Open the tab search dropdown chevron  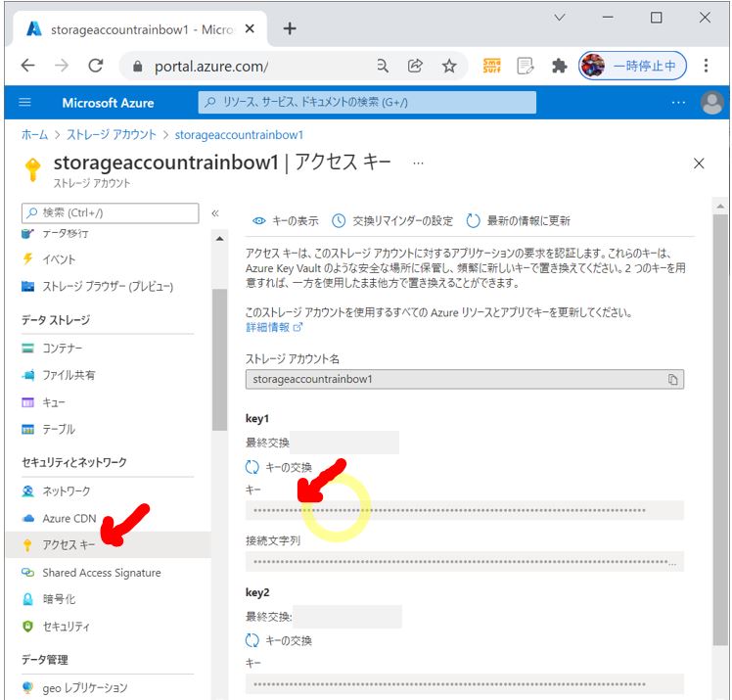[x=560, y=18]
